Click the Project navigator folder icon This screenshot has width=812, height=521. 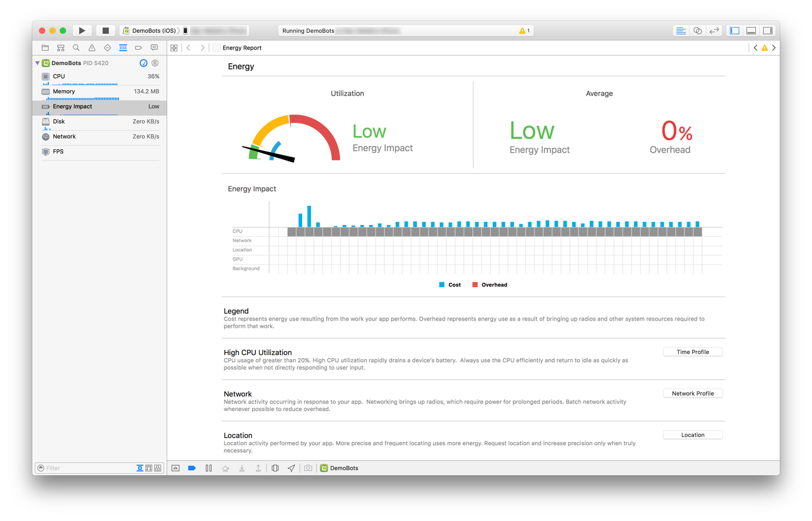(x=45, y=48)
